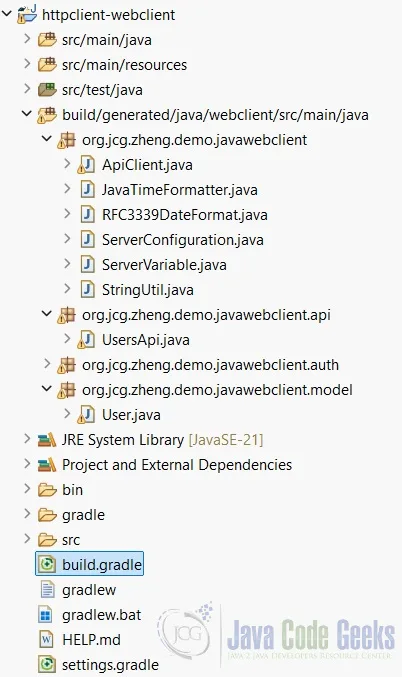Collapse the org.jcg.zheng.demo.javawebclient package

coord(47,139)
